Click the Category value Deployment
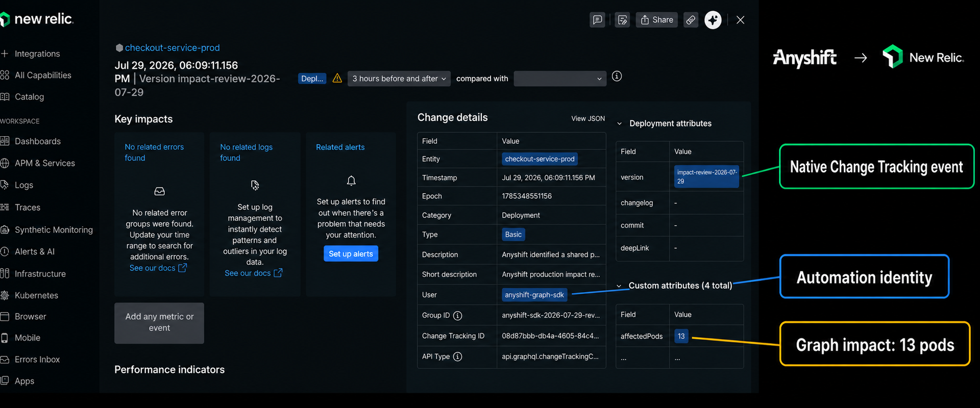Screen dimensions: 980x408 tap(521, 215)
